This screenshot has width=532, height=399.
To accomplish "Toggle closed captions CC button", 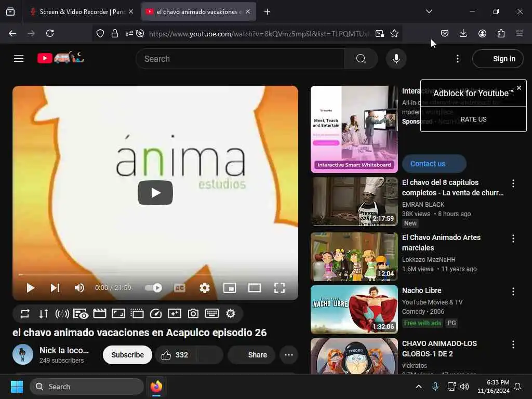I will (179, 288).
